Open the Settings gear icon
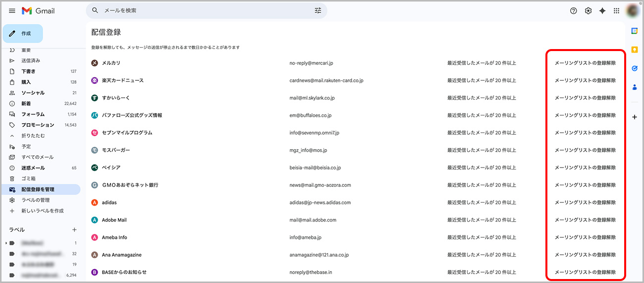The image size is (644, 283). (588, 11)
